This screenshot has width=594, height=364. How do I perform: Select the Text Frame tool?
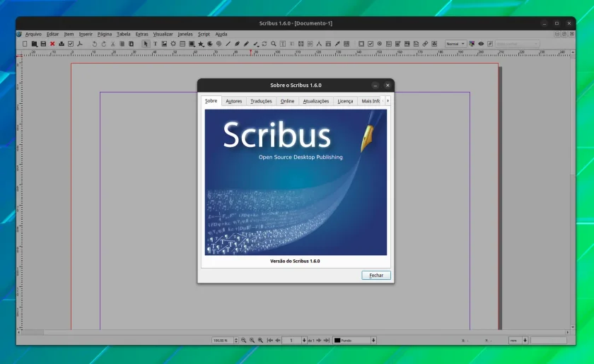pos(155,44)
